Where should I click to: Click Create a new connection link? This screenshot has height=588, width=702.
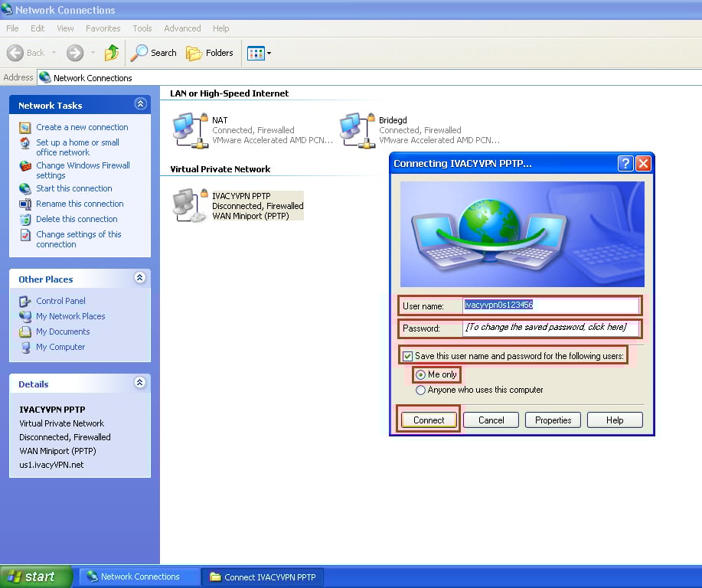pos(82,127)
